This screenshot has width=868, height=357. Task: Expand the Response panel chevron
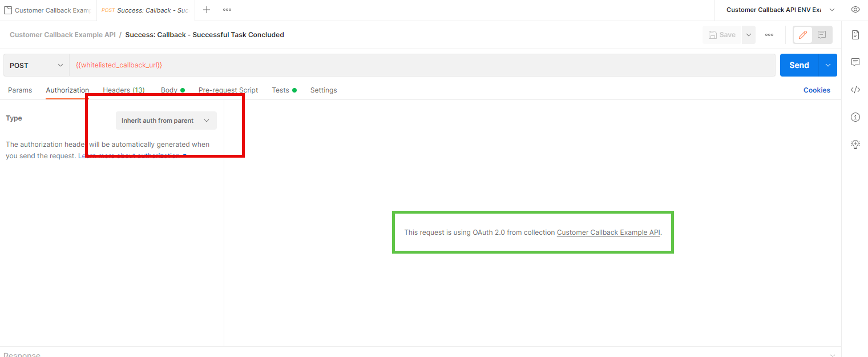pyautogui.click(x=832, y=355)
